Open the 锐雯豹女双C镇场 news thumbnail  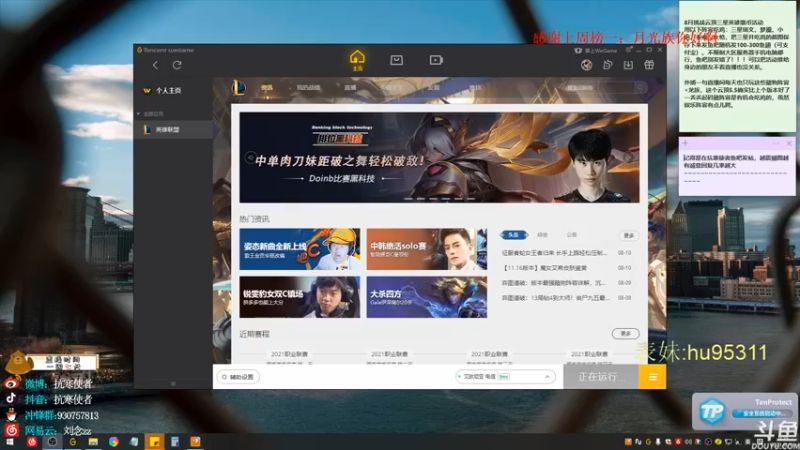(299, 297)
